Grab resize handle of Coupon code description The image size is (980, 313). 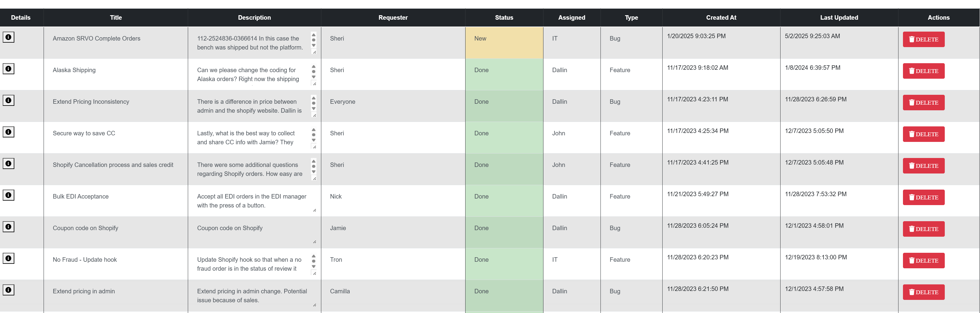click(x=315, y=242)
